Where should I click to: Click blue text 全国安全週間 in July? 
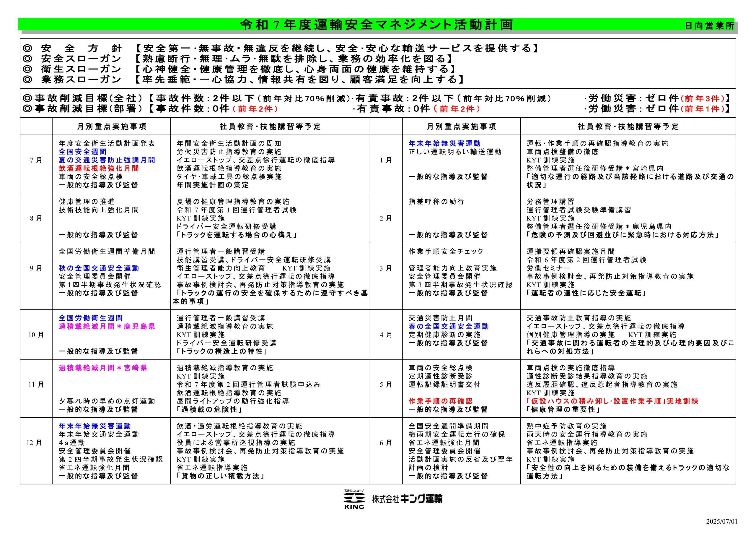click(x=83, y=152)
